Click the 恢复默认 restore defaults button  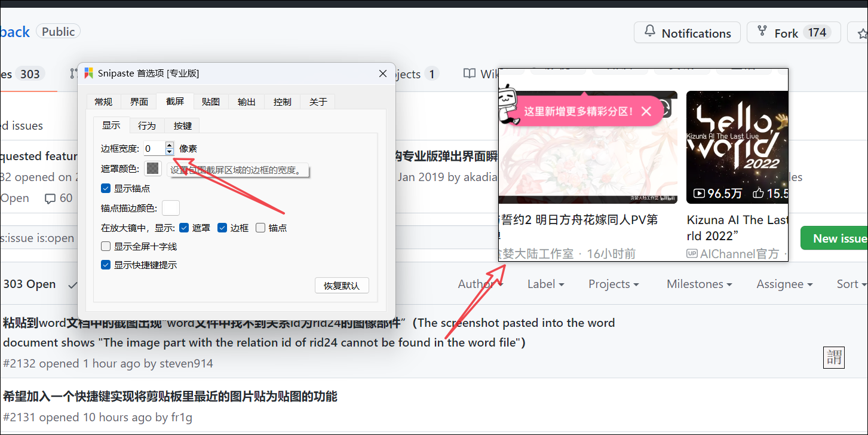(x=342, y=285)
